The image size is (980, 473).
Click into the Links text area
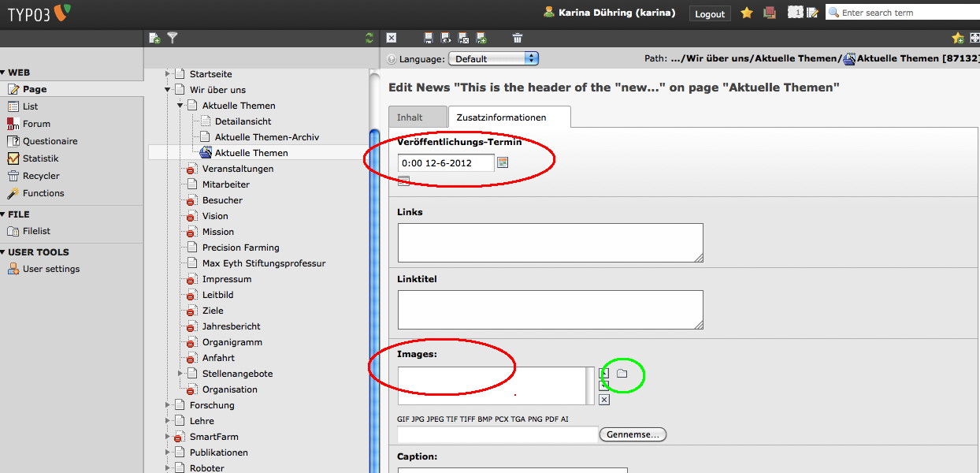(x=550, y=242)
